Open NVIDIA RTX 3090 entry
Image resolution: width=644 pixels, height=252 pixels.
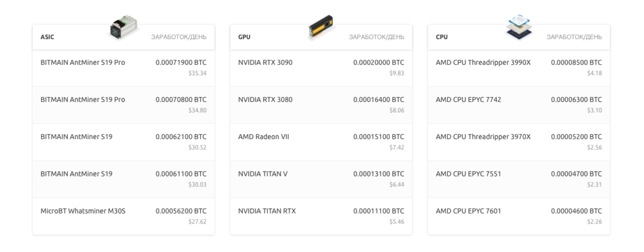(265, 63)
